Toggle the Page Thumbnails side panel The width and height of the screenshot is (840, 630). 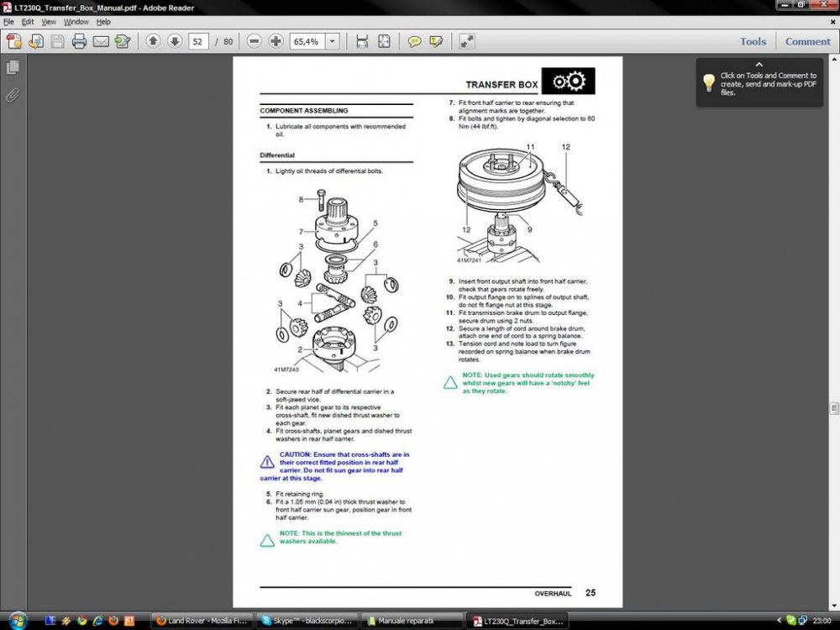pos(13,67)
